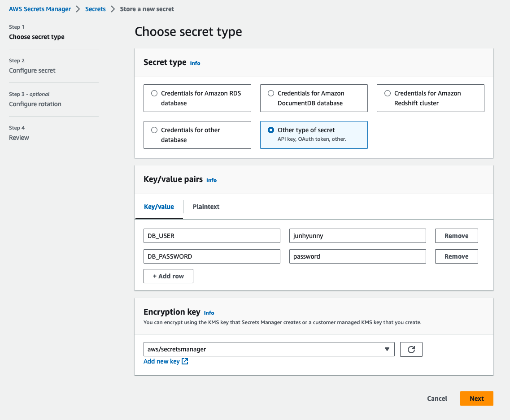Click the external link icon beside Add new key
Screen dimensions: 510x420
pos(185,361)
